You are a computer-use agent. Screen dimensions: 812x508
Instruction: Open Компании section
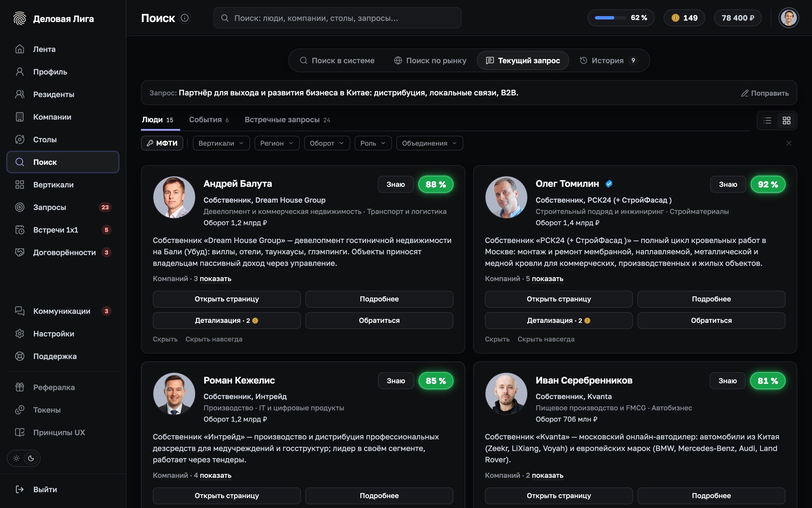63,117
